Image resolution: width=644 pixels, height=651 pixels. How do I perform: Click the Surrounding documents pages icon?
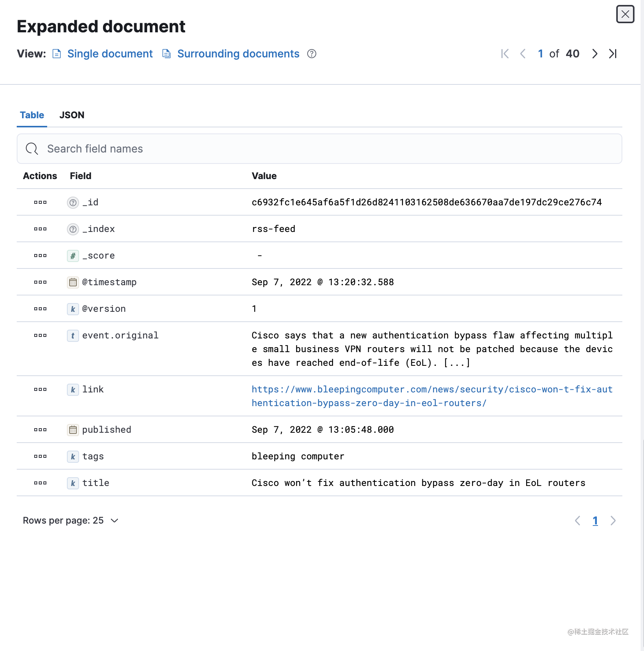coord(166,54)
